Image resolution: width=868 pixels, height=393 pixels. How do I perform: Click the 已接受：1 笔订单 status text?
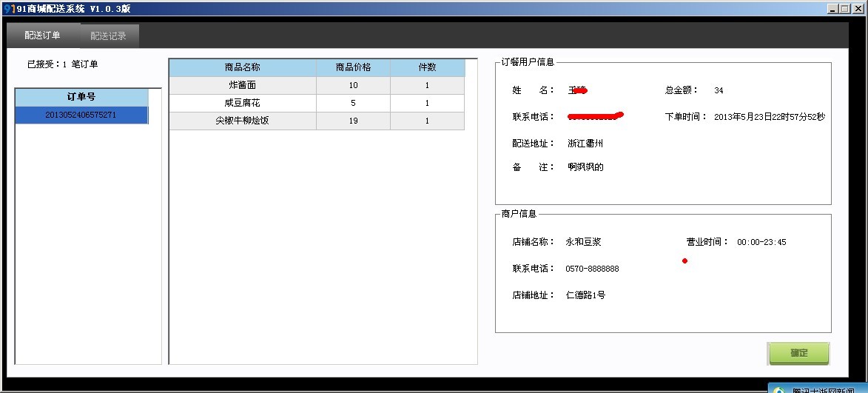63,64
